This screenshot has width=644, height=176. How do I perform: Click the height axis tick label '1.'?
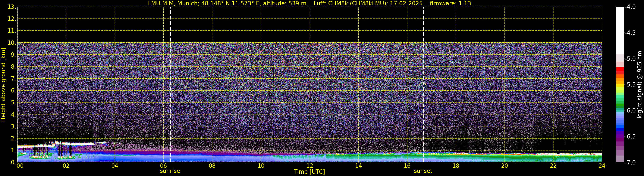[x=13, y=150]
